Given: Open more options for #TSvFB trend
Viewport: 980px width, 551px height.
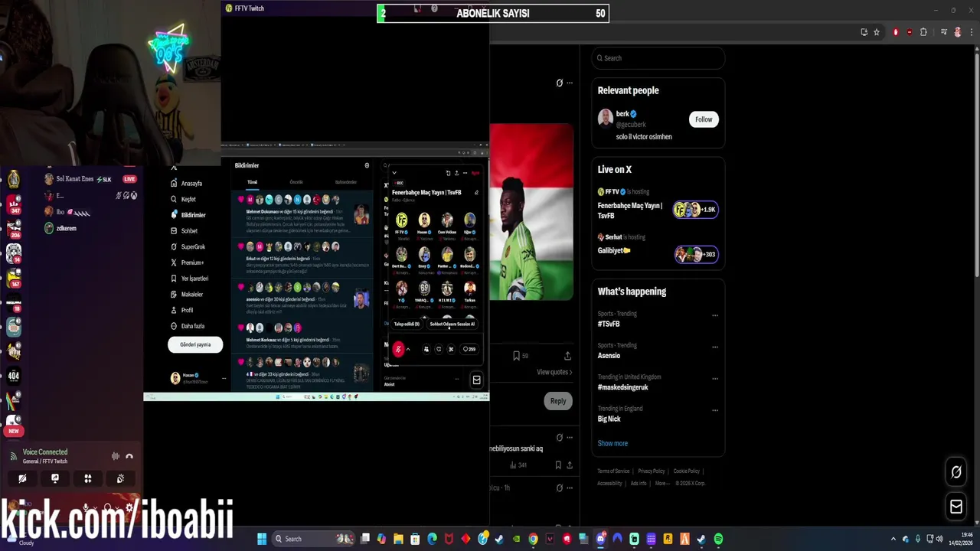Looking at the screenshot, I should coord(715,315).
